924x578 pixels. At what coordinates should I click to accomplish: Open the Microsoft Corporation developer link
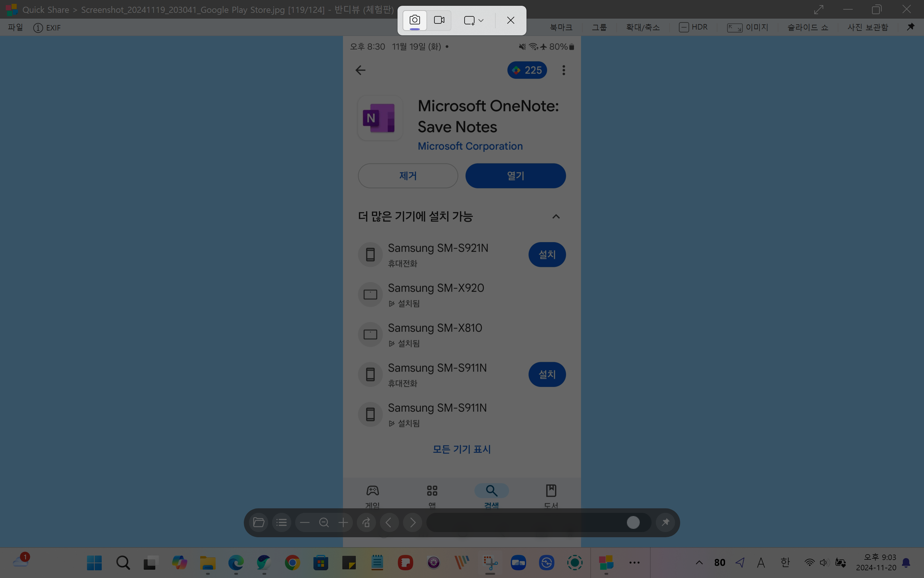(470, 146)
